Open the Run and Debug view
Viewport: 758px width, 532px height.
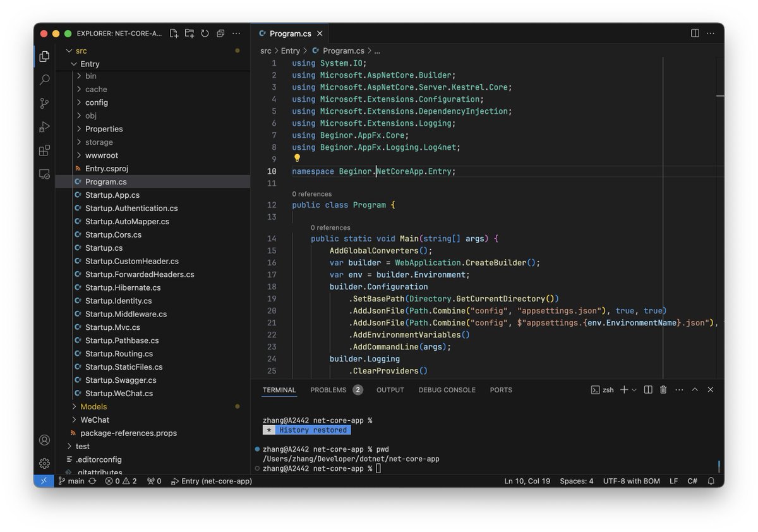pos(44,126)
